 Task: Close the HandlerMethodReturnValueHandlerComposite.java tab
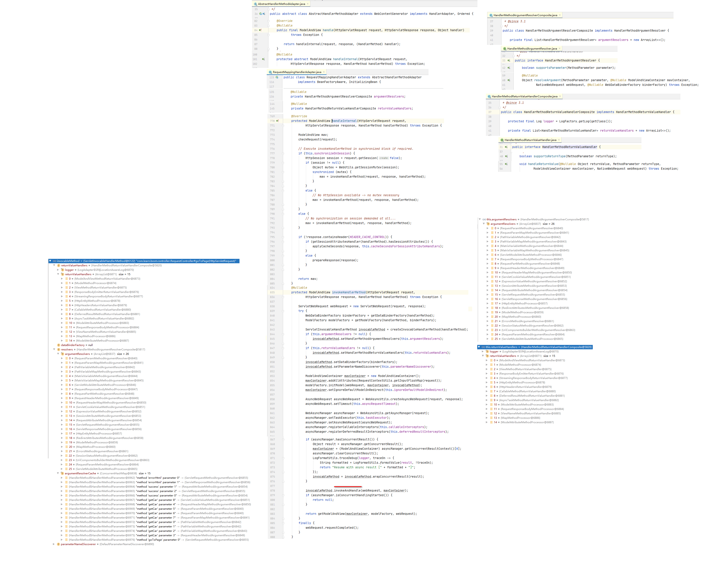(x=560, y=97)
